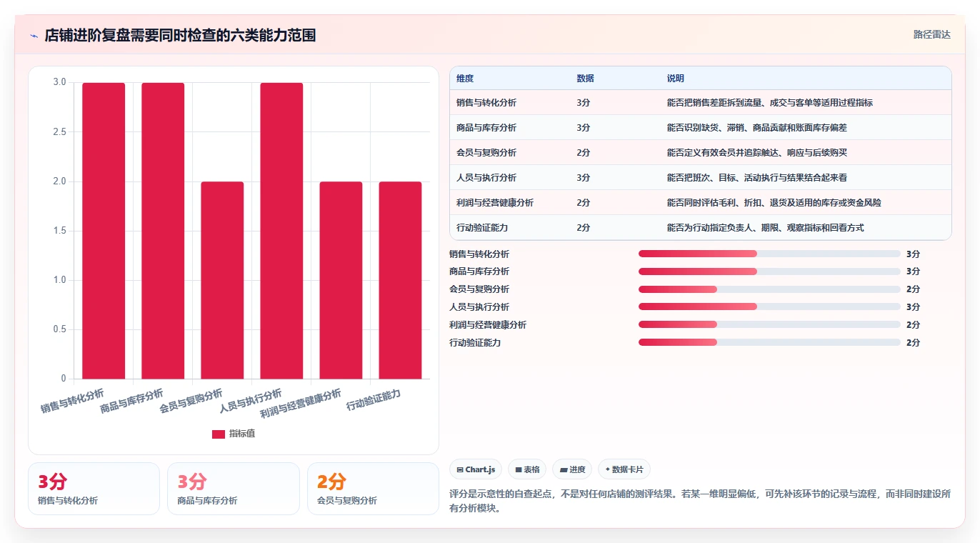980x543 pixels.
Task: Click the 0.5 y-axis tick label
Action: [x=59, y=329]
